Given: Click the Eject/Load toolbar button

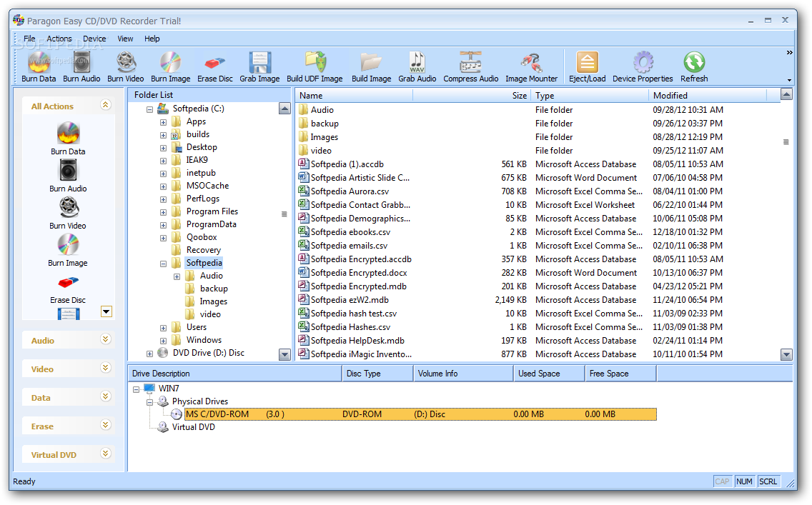Looking at the screenshot, I should pyautogui.click(x=588, y=67).
